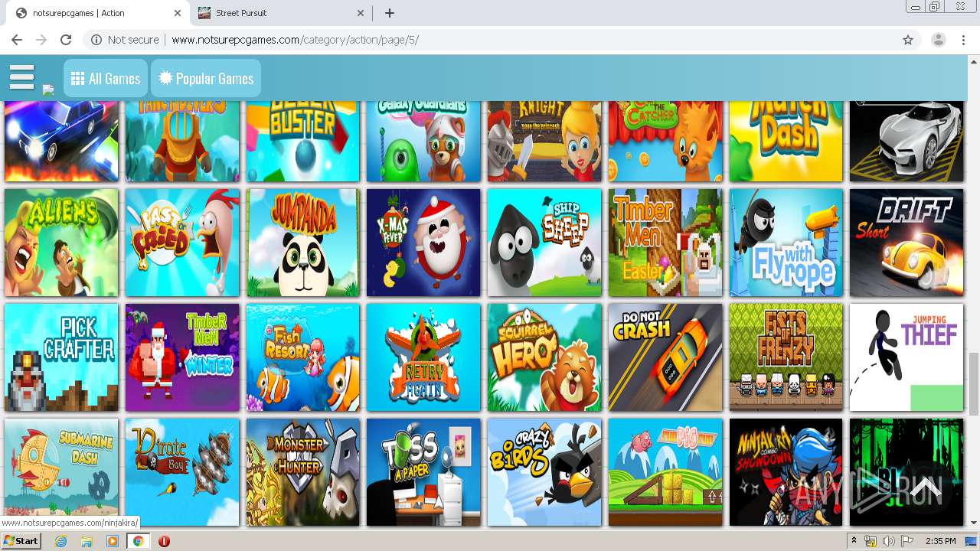The height and width of the screenshot is (551, 980).
Task: Open the hamburger menu icon
Action: [22, 77]
